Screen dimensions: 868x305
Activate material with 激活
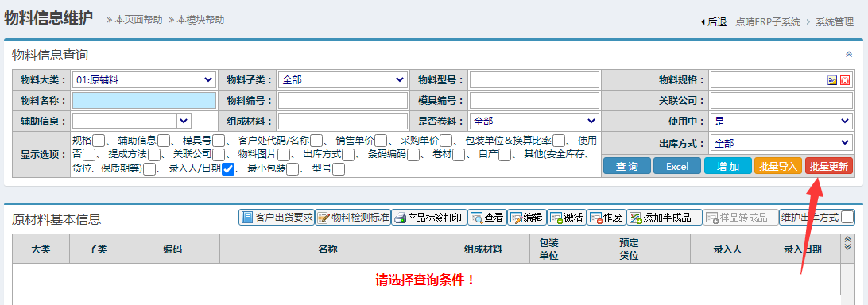point(566,218)
